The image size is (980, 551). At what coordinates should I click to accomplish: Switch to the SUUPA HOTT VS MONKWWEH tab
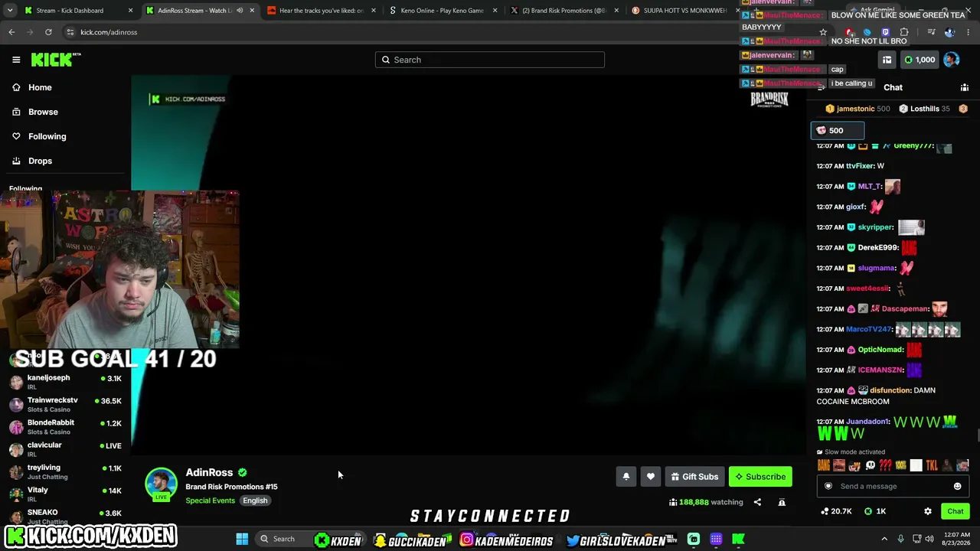(685, 11)
